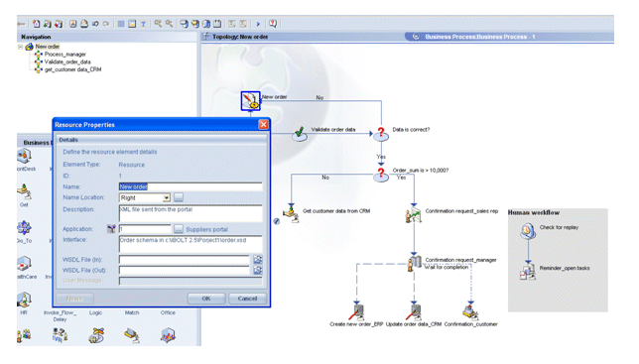Viewport: 639px width, 364px height.
Task: Click the Confirmation request_sales rep icon
Action: tap(413, 215)
